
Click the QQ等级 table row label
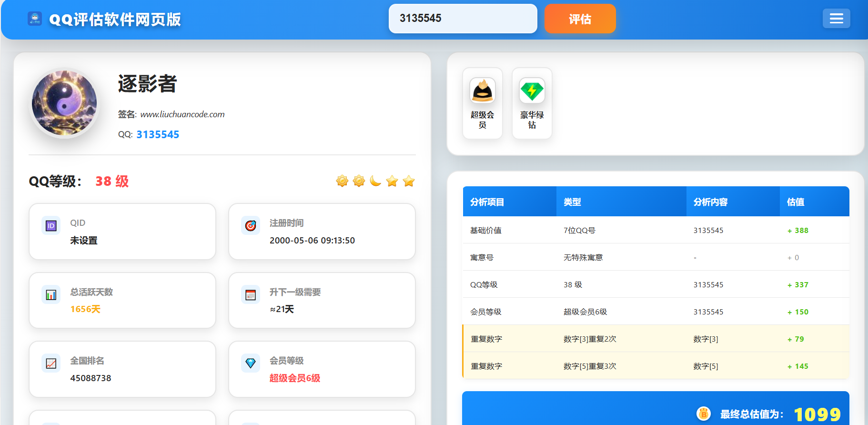(x=484, y=285)
